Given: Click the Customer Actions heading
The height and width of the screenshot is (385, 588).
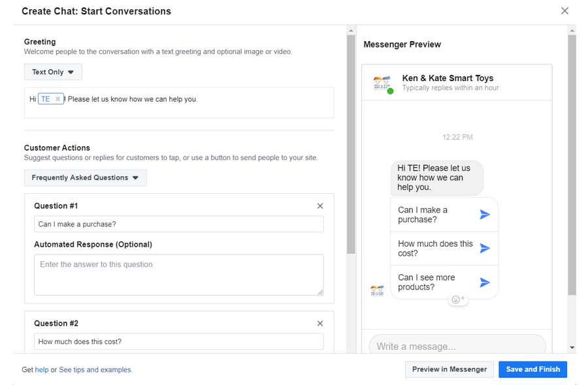Looking at the screenshot, I should click(57, 147).
